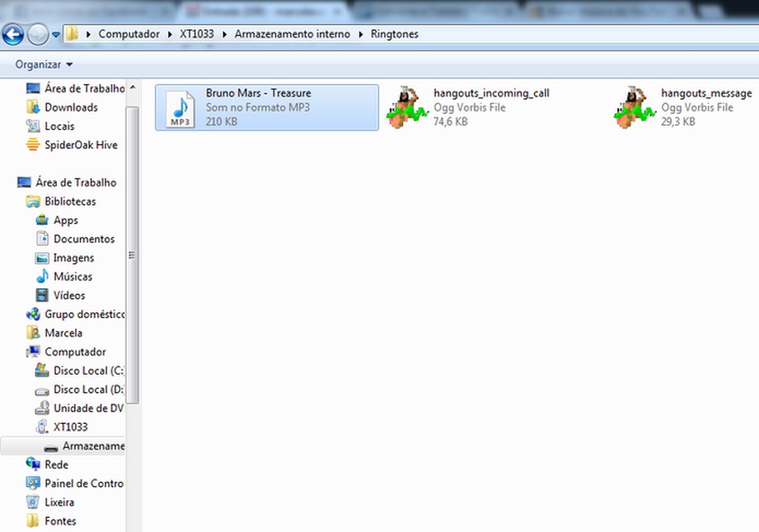
Task: Select Rede in the navigation pane
Action: tap(56, 465)
